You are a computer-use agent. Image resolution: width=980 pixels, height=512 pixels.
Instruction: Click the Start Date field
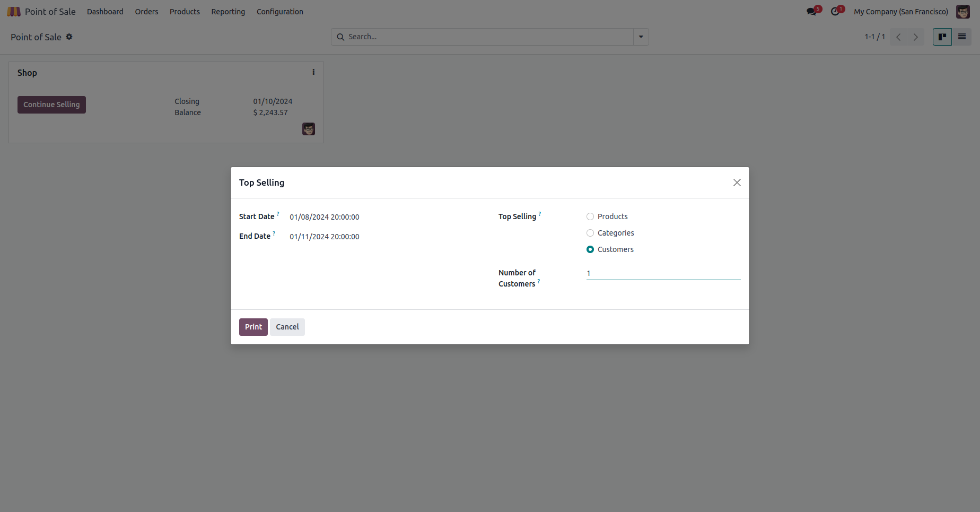(325, 217)
